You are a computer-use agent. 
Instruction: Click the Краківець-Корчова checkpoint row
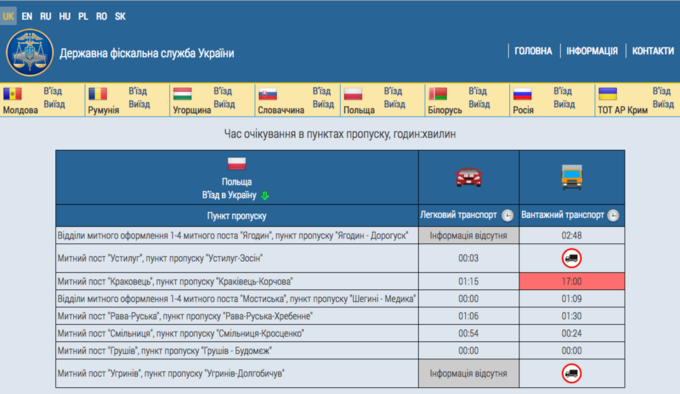coord(340,281)
